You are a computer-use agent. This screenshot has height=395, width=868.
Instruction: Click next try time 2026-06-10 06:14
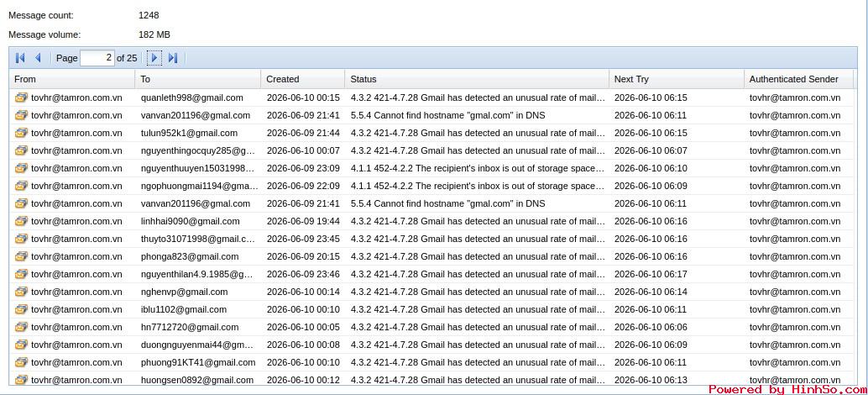(651, 292)
